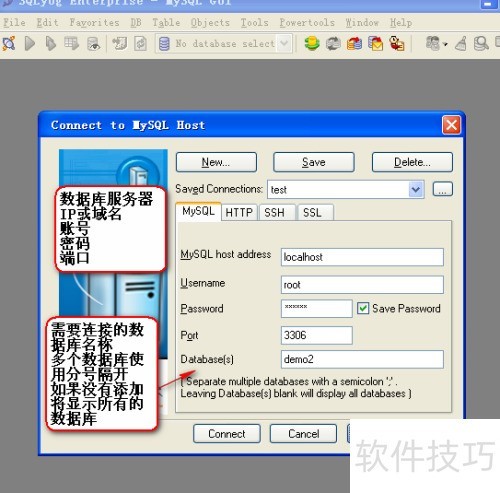Switch to the SSL tab
Screen dimensions: 500x493
315,212
